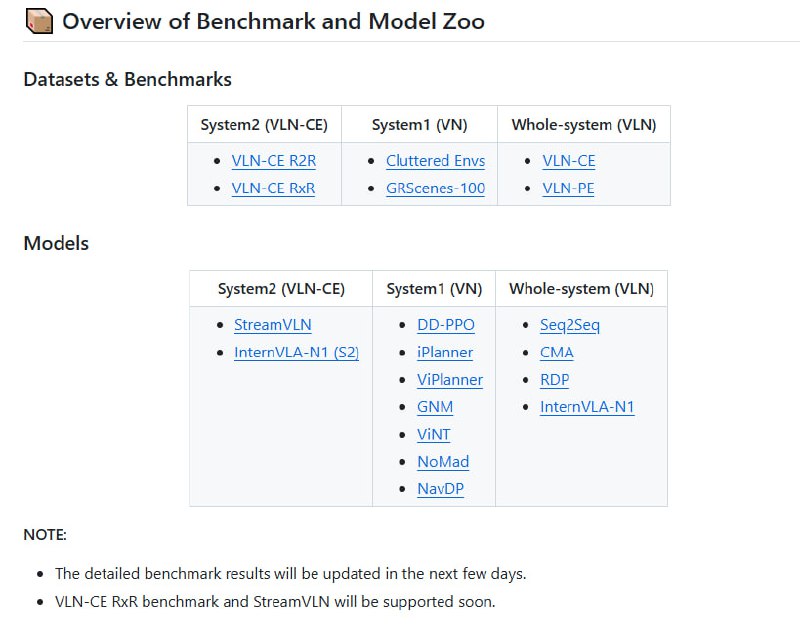Select the NoMad model link
The height and width of the screenshot is (628, 800).
coord(443,462)
